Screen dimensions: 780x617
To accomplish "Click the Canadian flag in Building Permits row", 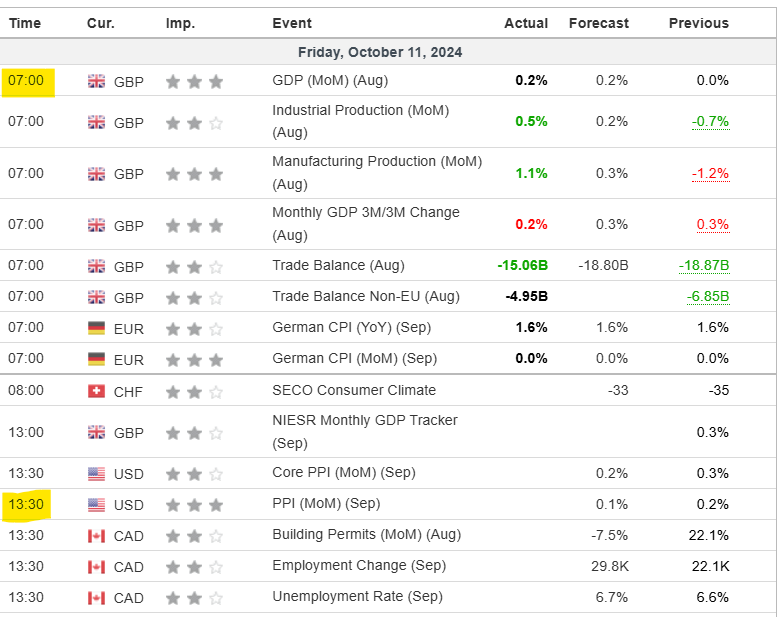I will point(97,535).
